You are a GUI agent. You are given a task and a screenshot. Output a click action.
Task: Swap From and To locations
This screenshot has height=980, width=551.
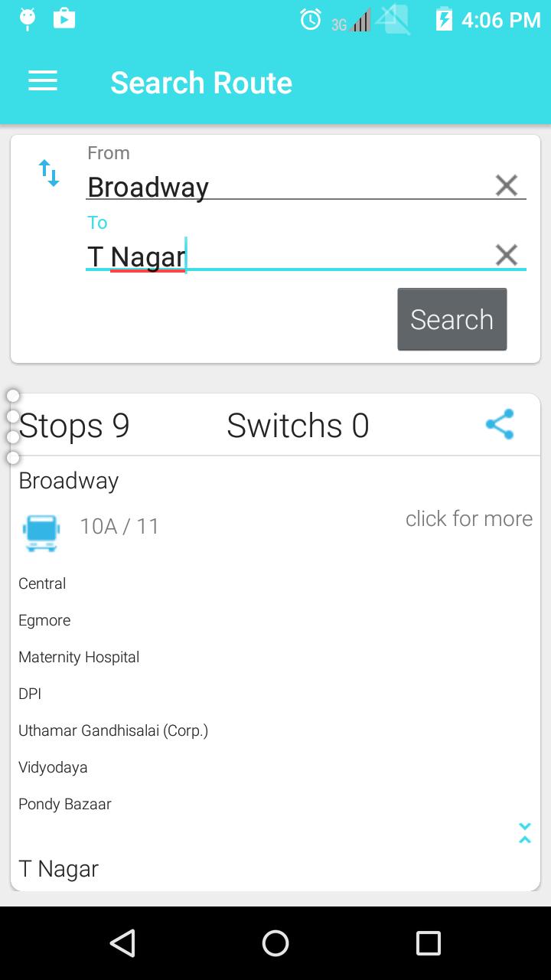(x=49, y=173)
